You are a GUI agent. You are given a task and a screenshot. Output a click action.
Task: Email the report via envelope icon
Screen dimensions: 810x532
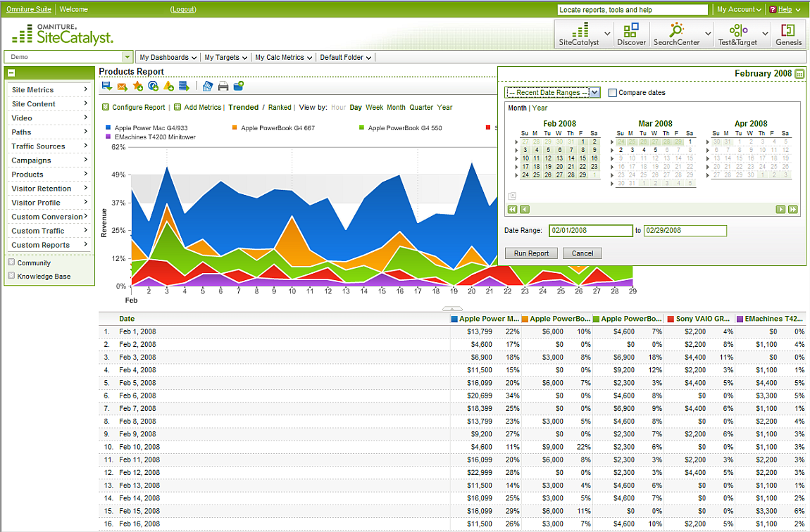point(123,86)
